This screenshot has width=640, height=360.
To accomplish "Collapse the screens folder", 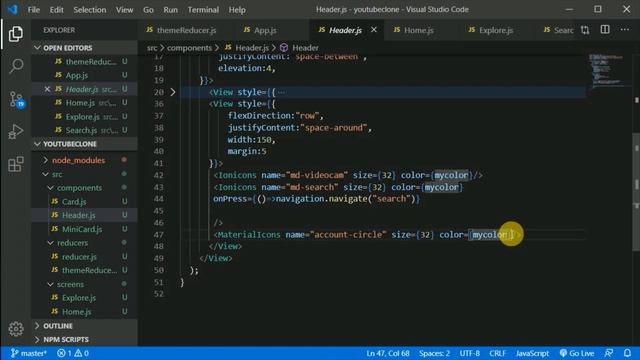I will pos(84,284).
